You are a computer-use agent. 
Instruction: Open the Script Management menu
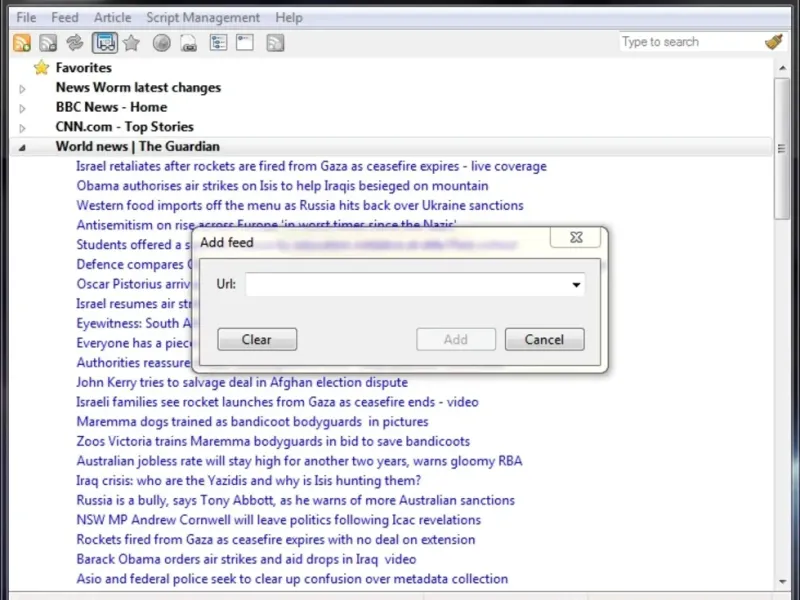pos(203,17)
